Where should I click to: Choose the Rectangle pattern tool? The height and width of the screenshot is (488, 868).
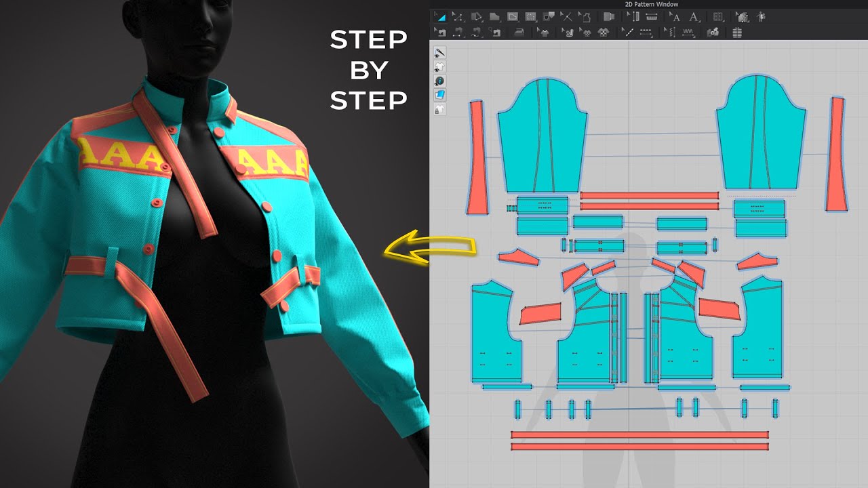[x=494, y=17]
